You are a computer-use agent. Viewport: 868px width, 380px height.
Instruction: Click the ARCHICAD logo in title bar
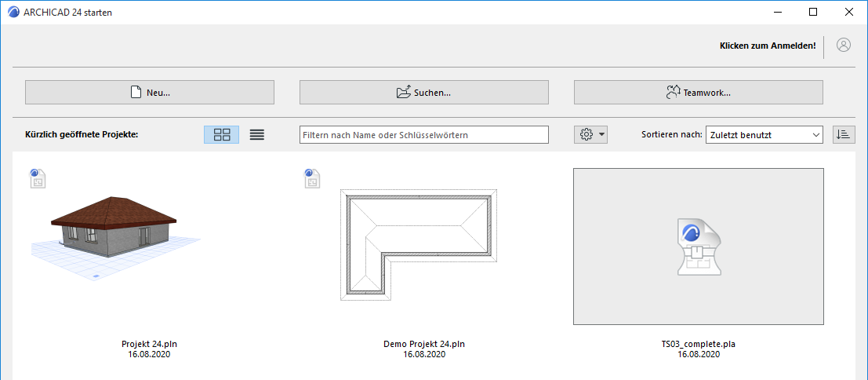pyautogui.click(x=13, y=12)
